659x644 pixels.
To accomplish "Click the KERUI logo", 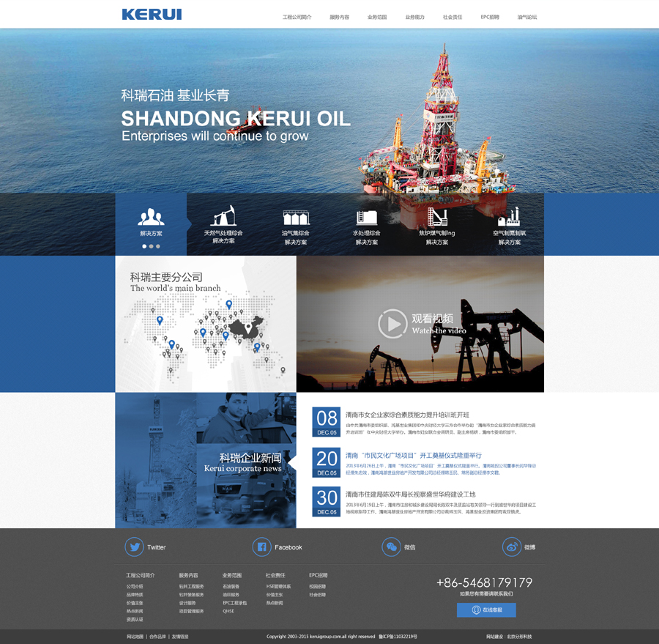I will [x=152, y=14].
